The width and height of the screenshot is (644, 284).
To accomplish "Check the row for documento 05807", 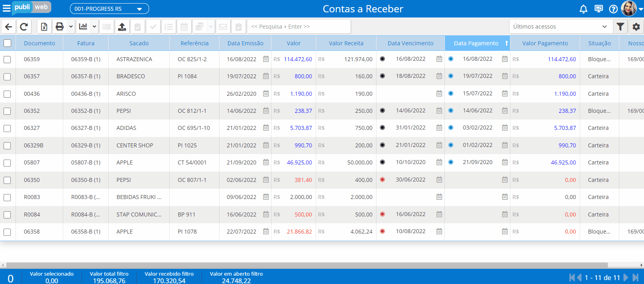I will (7, 163).
